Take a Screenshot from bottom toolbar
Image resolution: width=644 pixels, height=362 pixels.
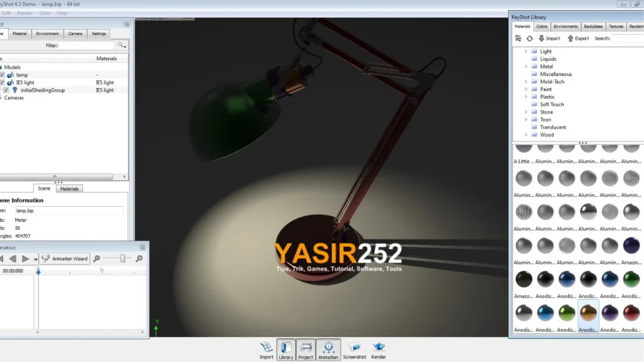[x=355, y=350]
